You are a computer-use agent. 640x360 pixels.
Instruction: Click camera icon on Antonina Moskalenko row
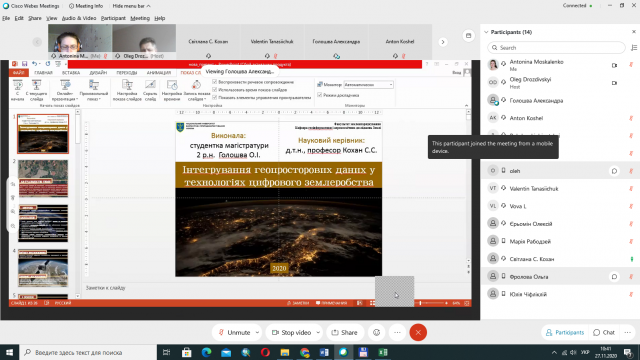[614, 65]
